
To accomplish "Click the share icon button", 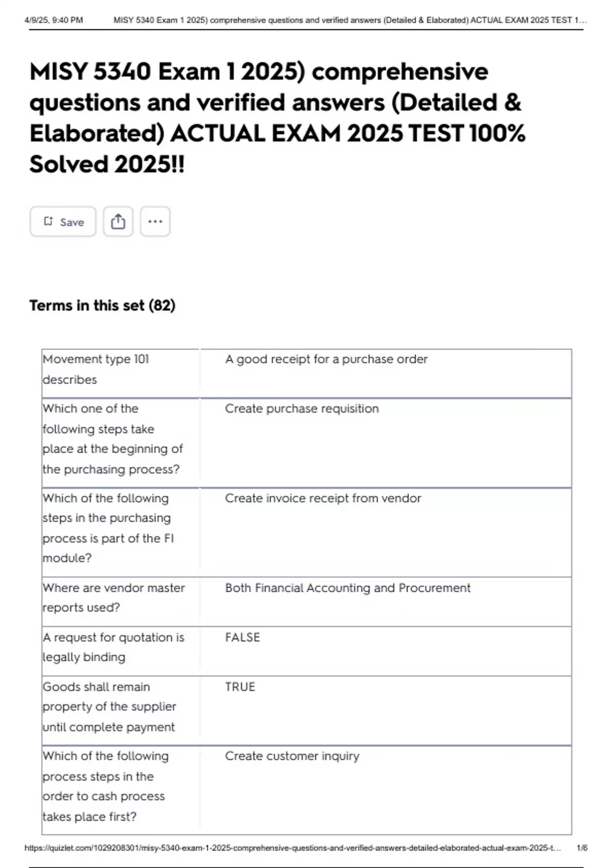I will click(x=118, y=222).
